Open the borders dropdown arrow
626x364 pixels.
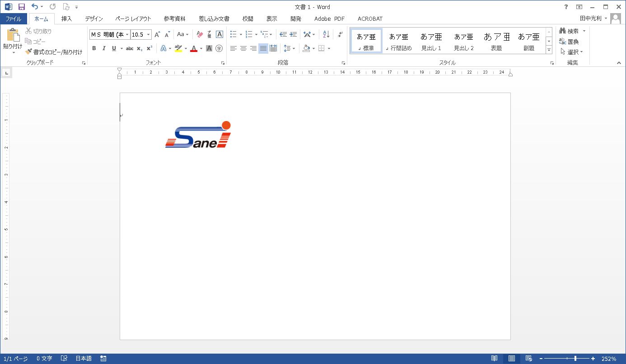(x=329, y=48)
